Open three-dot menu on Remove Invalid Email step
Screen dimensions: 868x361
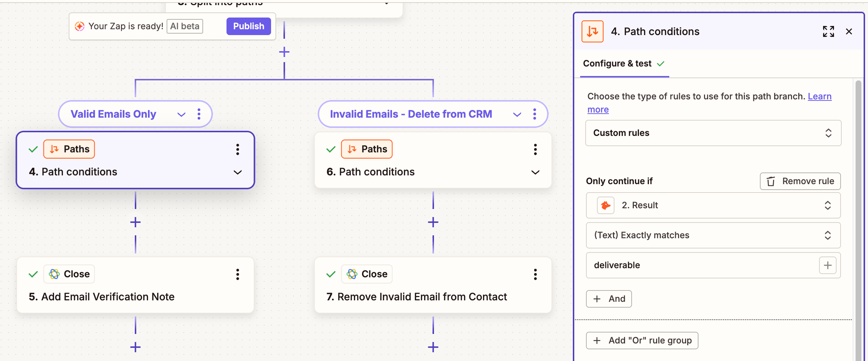535,274
